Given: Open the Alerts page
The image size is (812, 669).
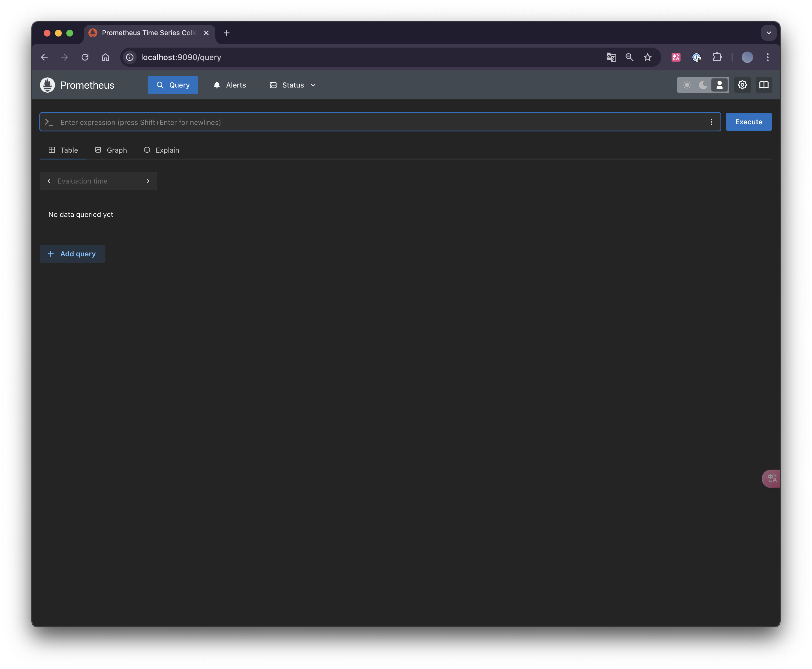Looking at the screenshot, I should click(230, 85).
